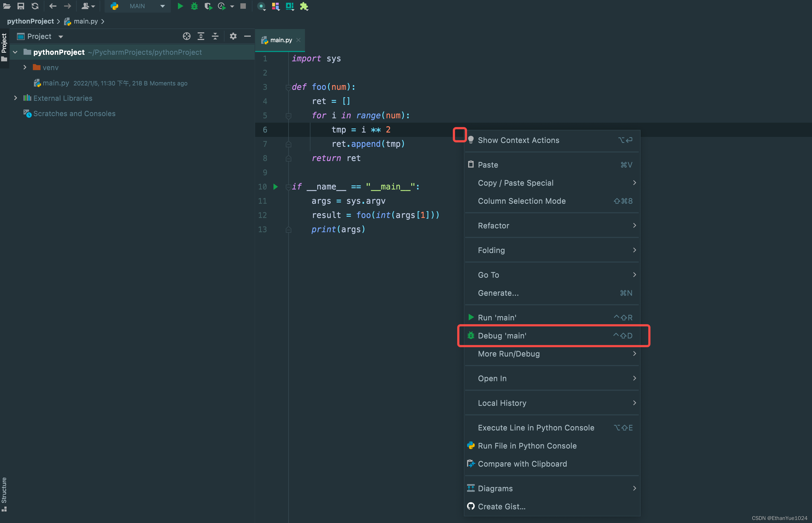The width and height of the screenshot is (812, 523).
Task: Select Run 'main' from context menu
Action: click(x=497, y=317)
